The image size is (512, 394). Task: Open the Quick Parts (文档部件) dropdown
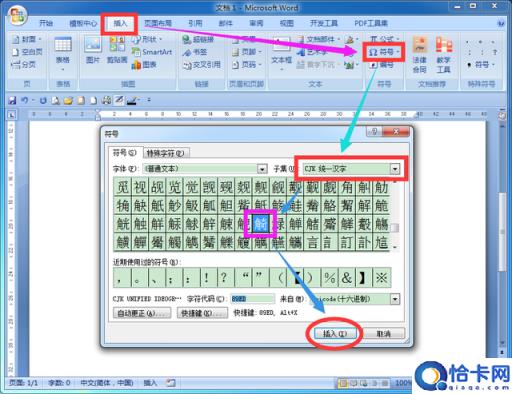tap(319, 39)
